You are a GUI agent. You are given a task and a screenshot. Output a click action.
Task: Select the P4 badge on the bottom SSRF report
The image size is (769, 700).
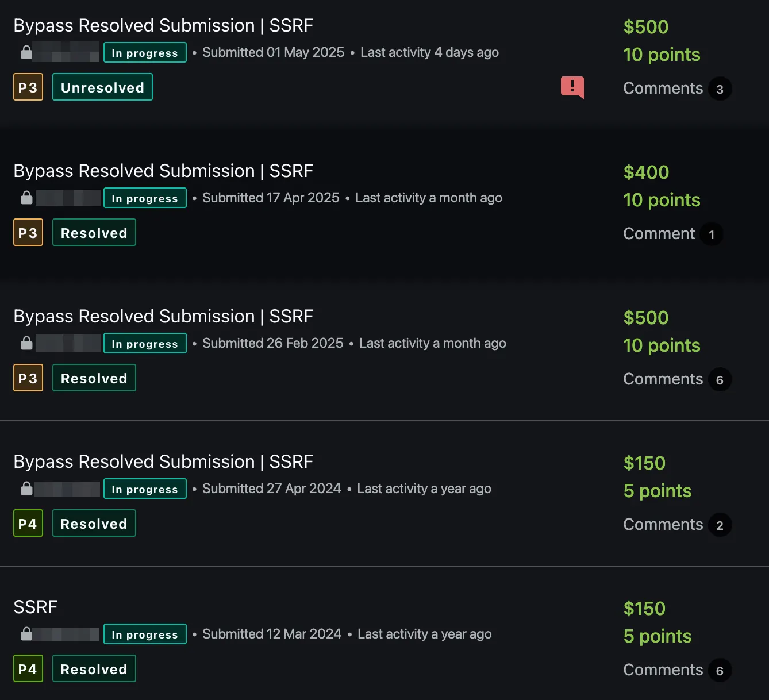tap(28, 668)
